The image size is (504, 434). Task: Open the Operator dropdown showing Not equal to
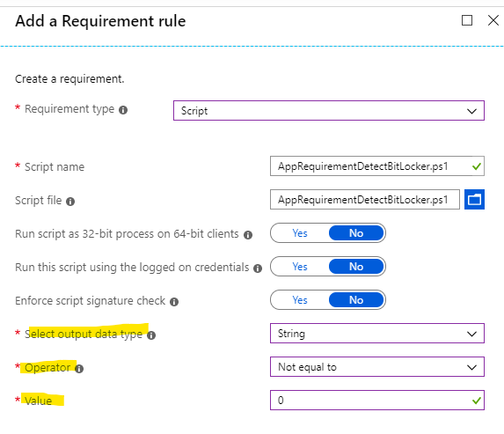pos(377,367)
